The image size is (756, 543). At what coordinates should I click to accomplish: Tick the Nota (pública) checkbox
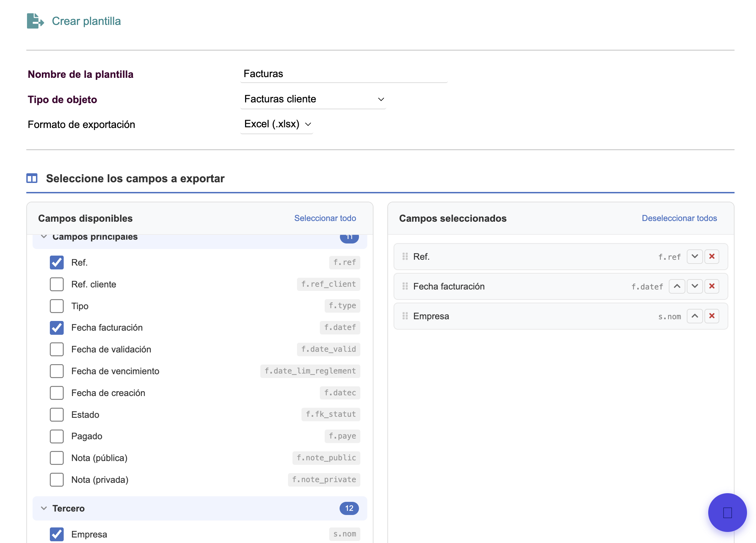click(57, 458)
